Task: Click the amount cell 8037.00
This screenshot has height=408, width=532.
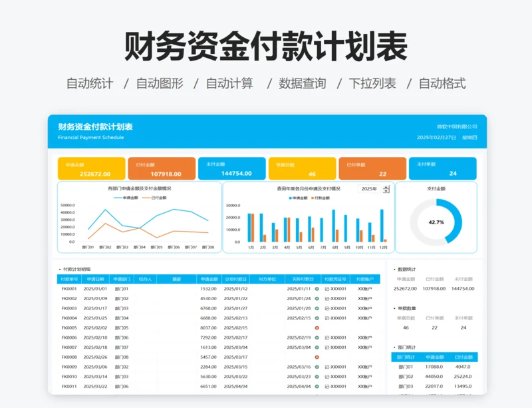Action: click(208, 328)
